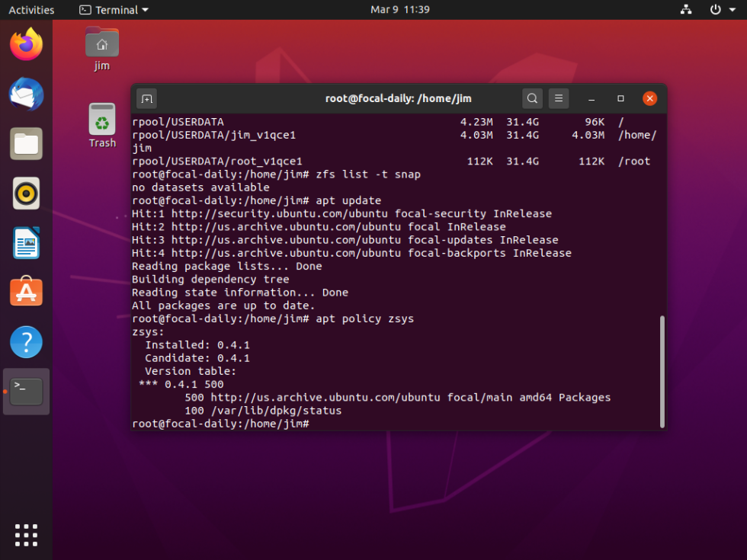Open the clock and calendar panel
Image resolution: width=747 pixels, height=560 pixels.
pos(400,9)
